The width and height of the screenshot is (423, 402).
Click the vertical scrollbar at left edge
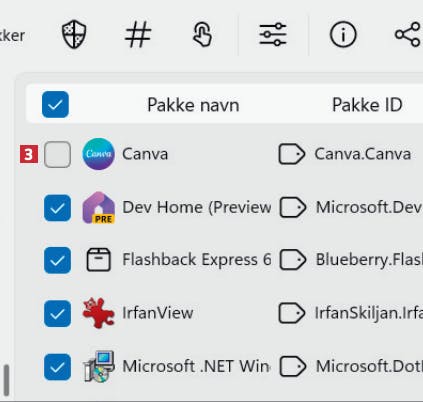point(6,380)
